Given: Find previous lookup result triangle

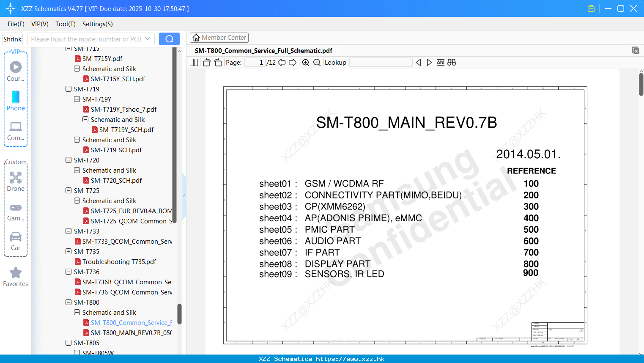Looking at the screenshot, I should pos(418,63).
